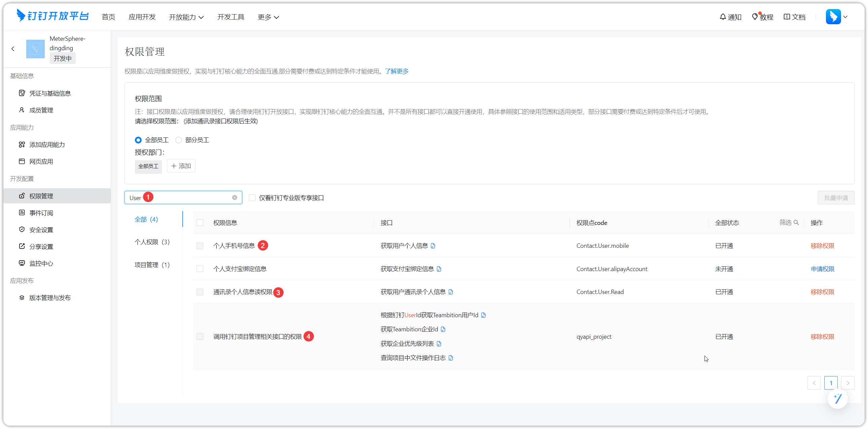Open 应用开发 in top navigation

click(142, 17)
